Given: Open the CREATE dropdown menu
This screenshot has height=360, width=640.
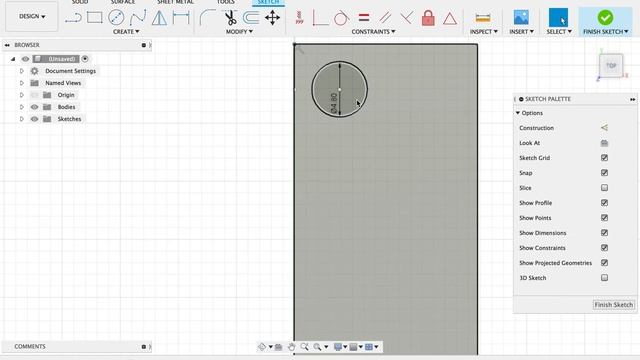Looking at the screenshot, I should tap(126, 31).
